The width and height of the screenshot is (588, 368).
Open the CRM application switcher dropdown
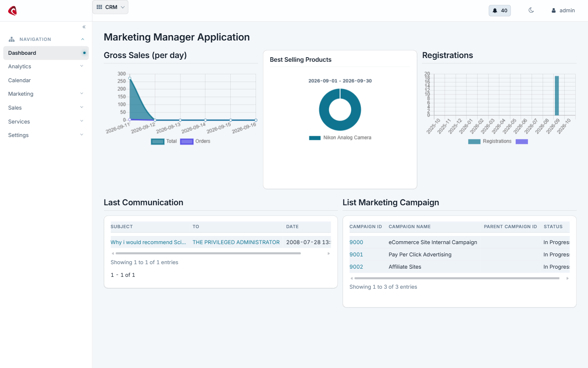(110, 7)
